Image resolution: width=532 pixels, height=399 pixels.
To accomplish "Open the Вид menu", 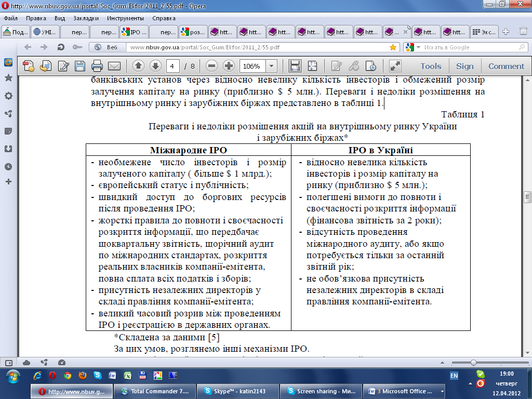I will [60, 18].
